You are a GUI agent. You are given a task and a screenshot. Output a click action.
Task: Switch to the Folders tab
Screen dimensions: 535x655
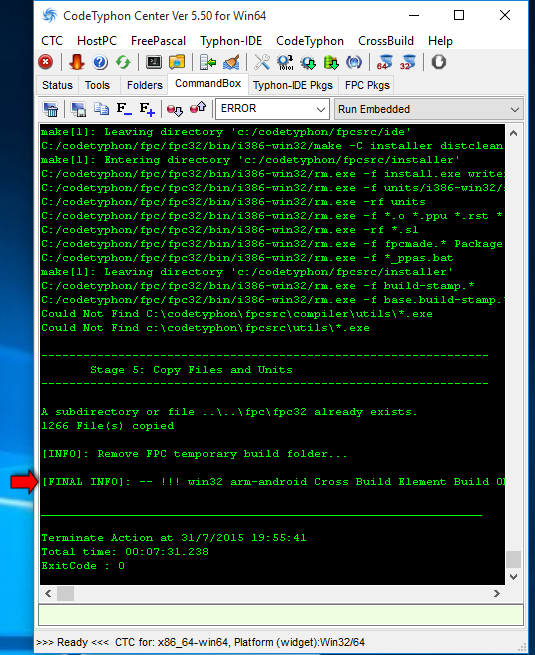click(x=145, y=85)
